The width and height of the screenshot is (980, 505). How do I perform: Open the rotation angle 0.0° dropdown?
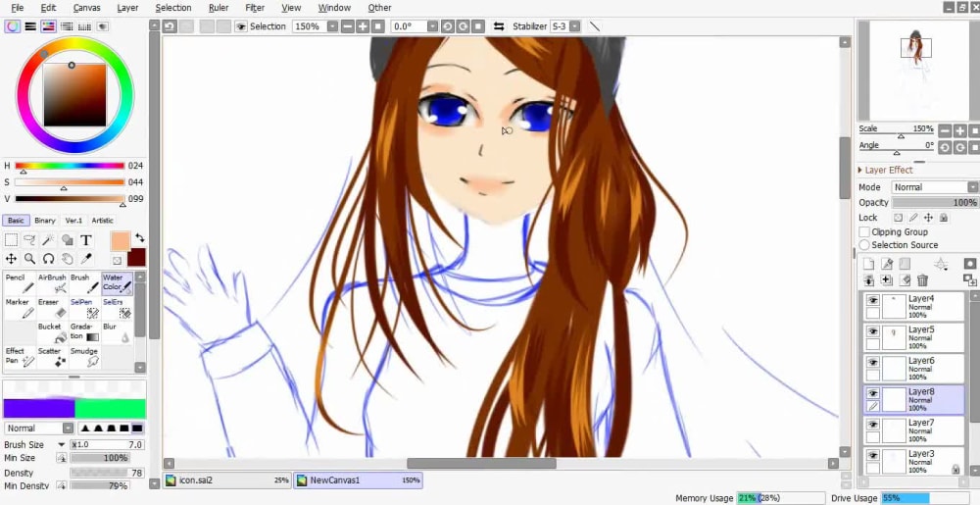point(432,26)
